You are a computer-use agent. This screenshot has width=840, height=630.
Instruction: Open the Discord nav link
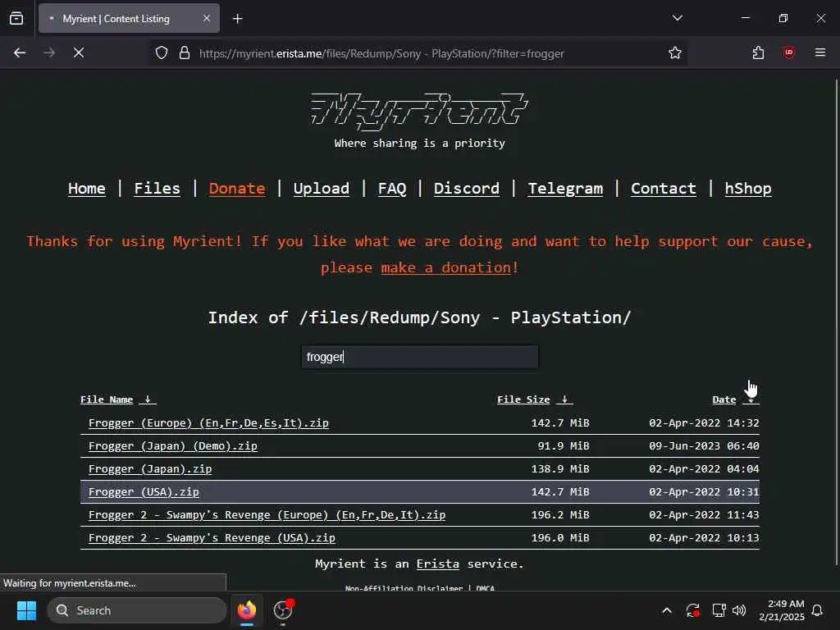tap(467, 189)
